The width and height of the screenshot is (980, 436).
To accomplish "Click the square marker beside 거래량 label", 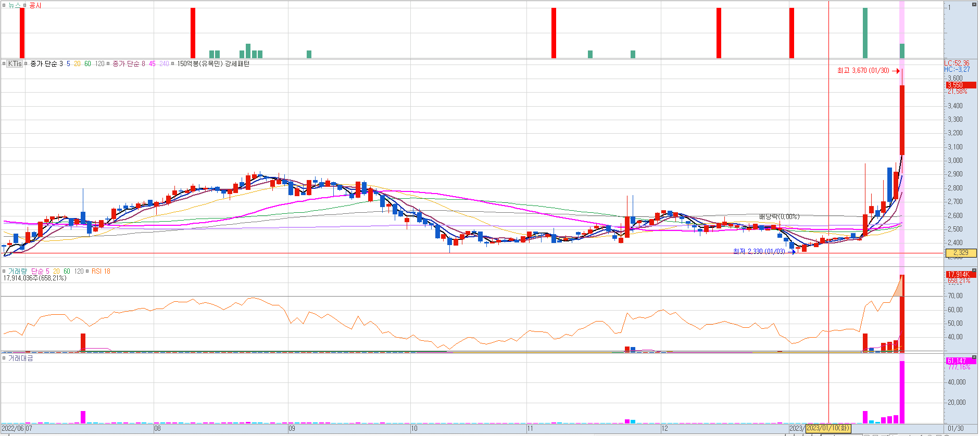I will click(4, 271).
